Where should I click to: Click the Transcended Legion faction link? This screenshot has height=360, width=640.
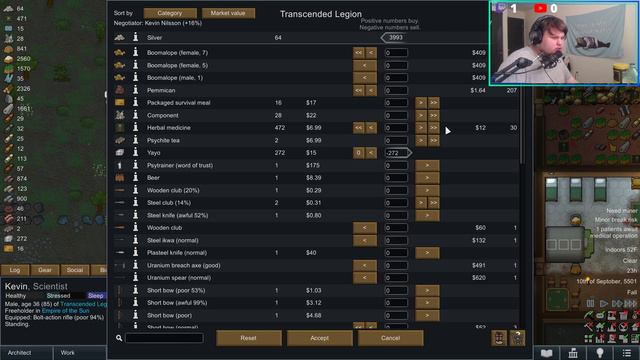pos(83,304)
